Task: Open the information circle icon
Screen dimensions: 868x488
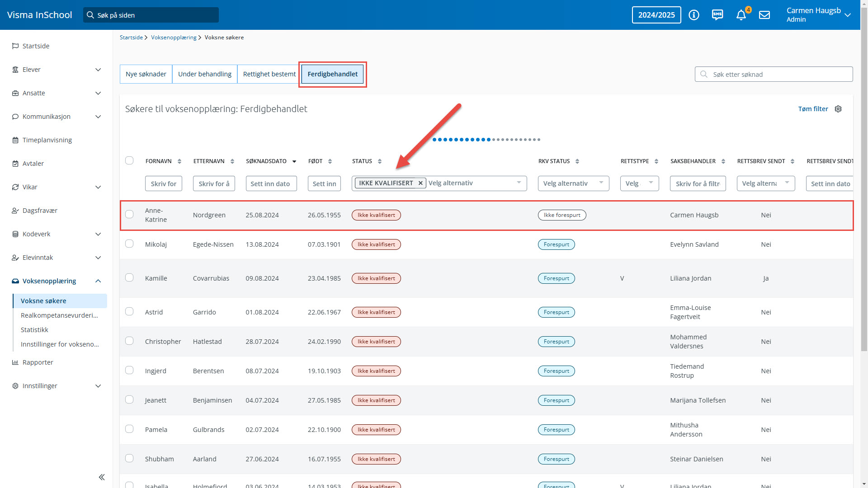Action: [694, 15]
